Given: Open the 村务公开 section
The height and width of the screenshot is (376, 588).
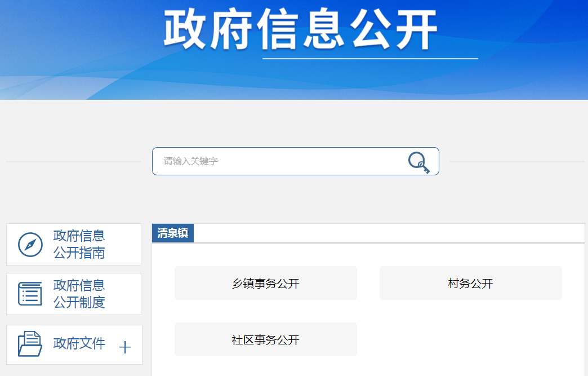Looking at the screenshot, I should pos(471,284).
